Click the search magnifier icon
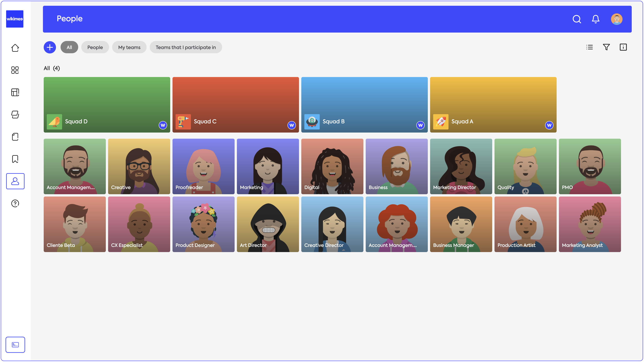The image size is (644, 362). [577, 19]
